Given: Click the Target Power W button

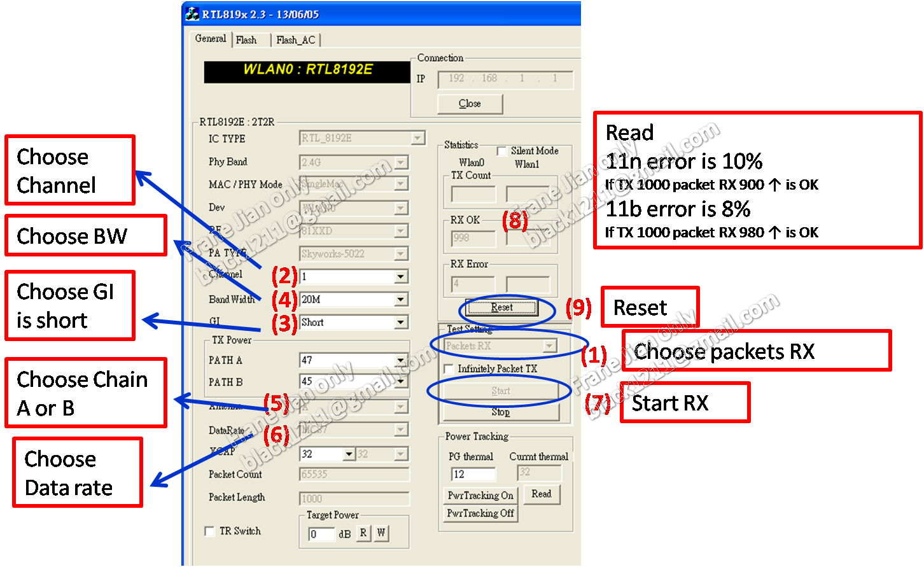Looking at the screenshot, I should point(381,533).
